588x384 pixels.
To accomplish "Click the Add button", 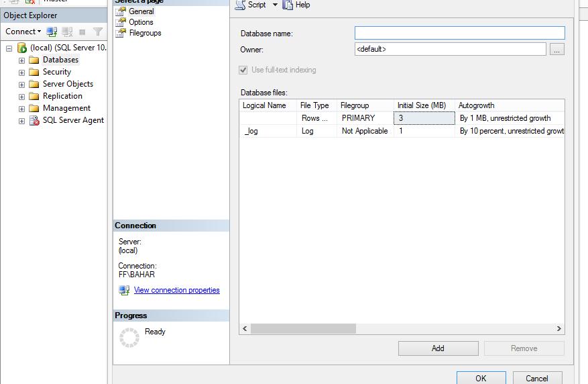I will (x=438, y=348).
